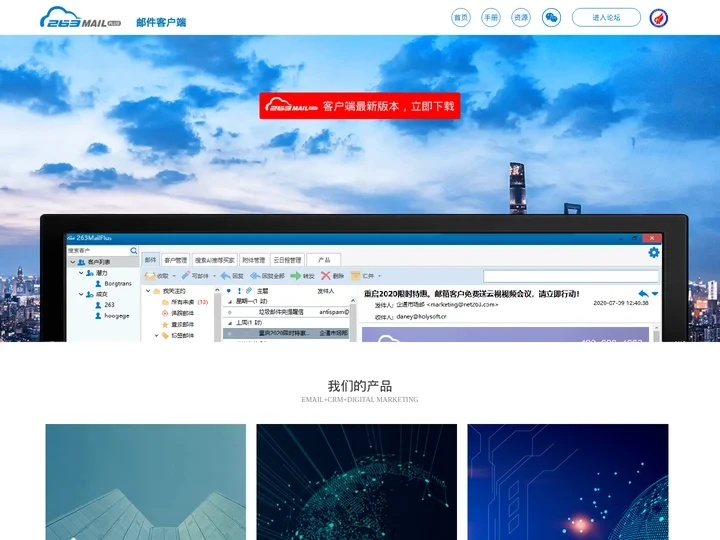Click the daney@holysoft.cn recipient address
720x540 pixels.
coord(421,316)
